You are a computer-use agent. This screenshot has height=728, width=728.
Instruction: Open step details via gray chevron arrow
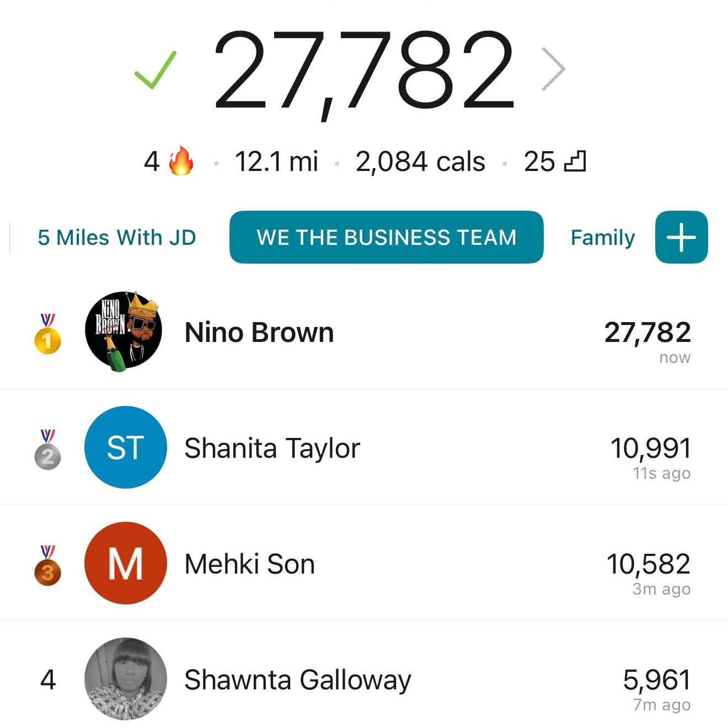(x=554, y=69)
